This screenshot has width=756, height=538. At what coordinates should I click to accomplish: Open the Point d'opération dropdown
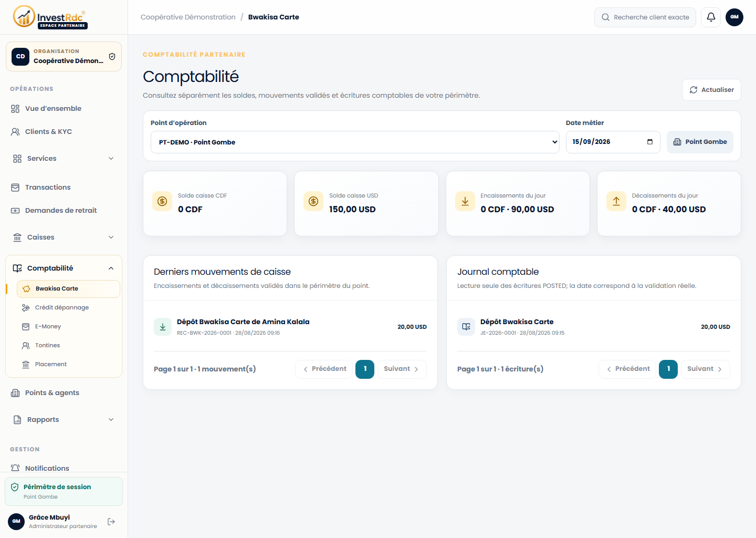355,142
